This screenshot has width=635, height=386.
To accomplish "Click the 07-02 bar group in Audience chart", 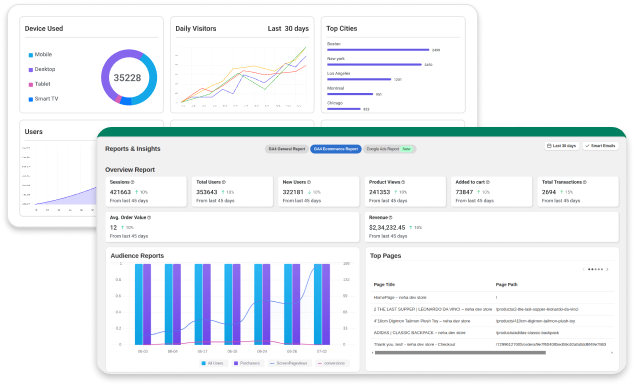I will (322, 304).
